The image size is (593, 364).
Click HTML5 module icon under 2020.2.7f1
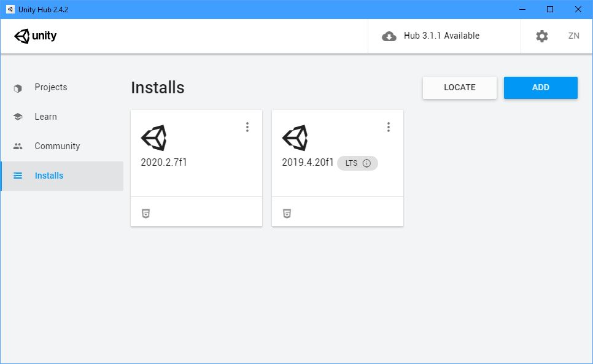tap(145, 214)
